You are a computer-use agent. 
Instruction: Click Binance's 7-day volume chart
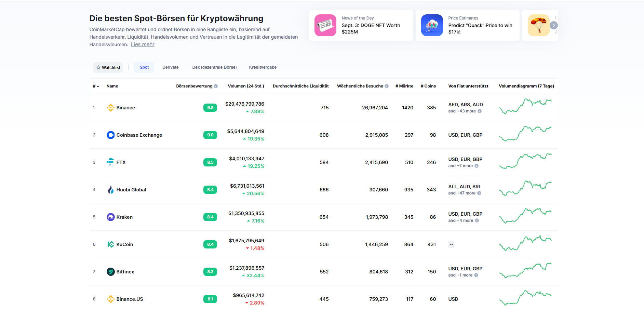(x=525, y=106)
